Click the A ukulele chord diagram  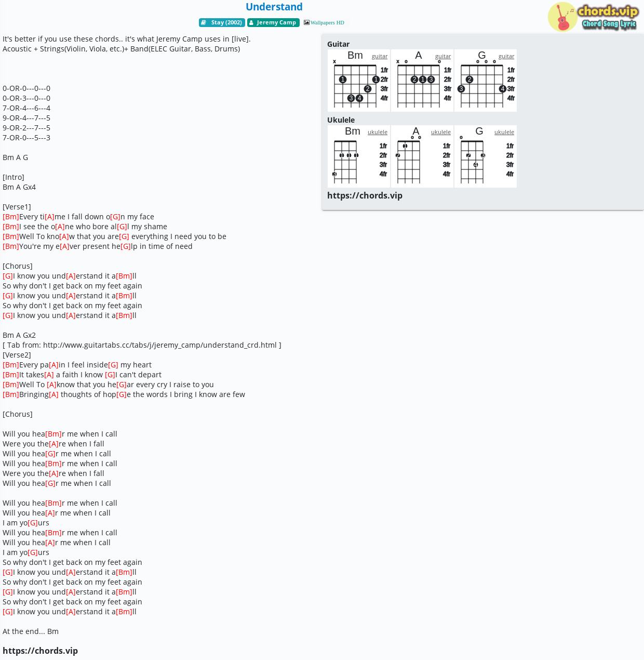(x=422, y=156)
